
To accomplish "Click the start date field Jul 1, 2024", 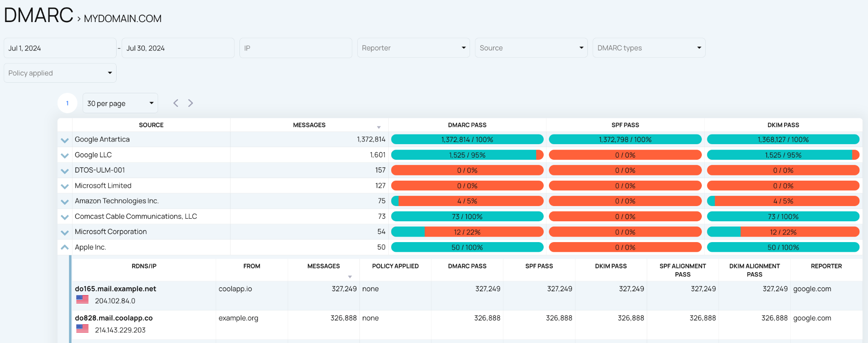I will click(60, 48).
